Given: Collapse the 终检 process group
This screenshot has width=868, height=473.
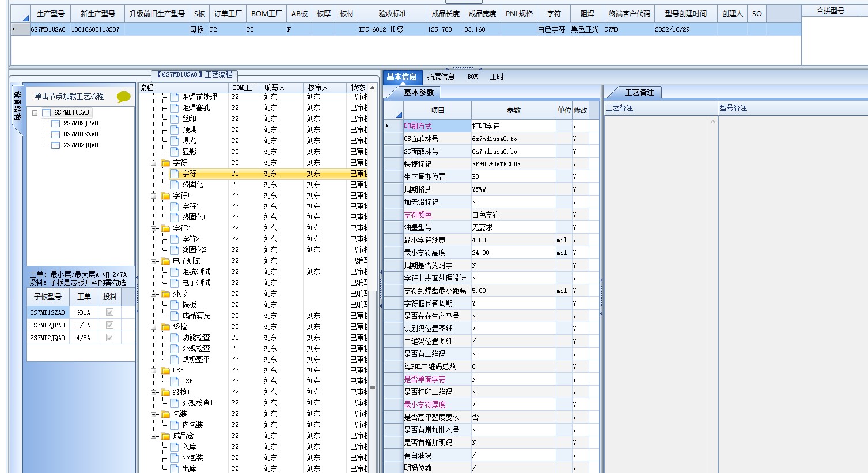Looking at the screenshot, I should point(154,327).
